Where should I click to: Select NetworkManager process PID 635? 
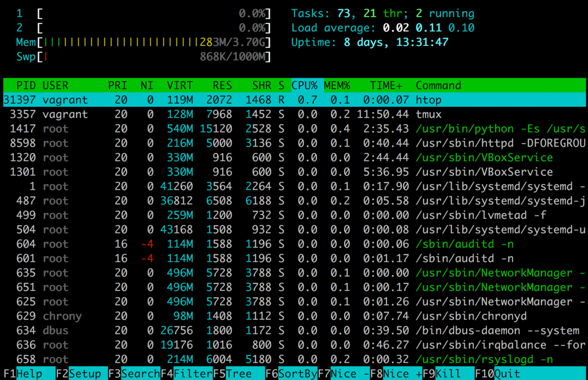(x=295, y=272)
